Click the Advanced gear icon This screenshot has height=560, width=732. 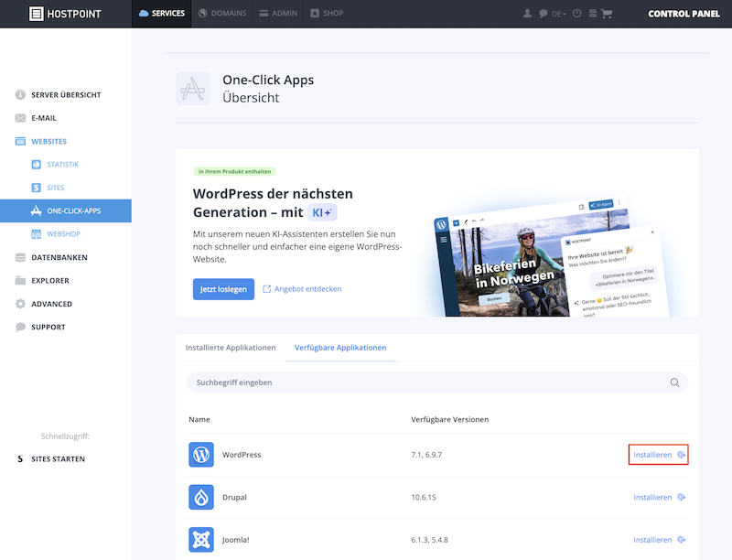(x=20, y=304)
